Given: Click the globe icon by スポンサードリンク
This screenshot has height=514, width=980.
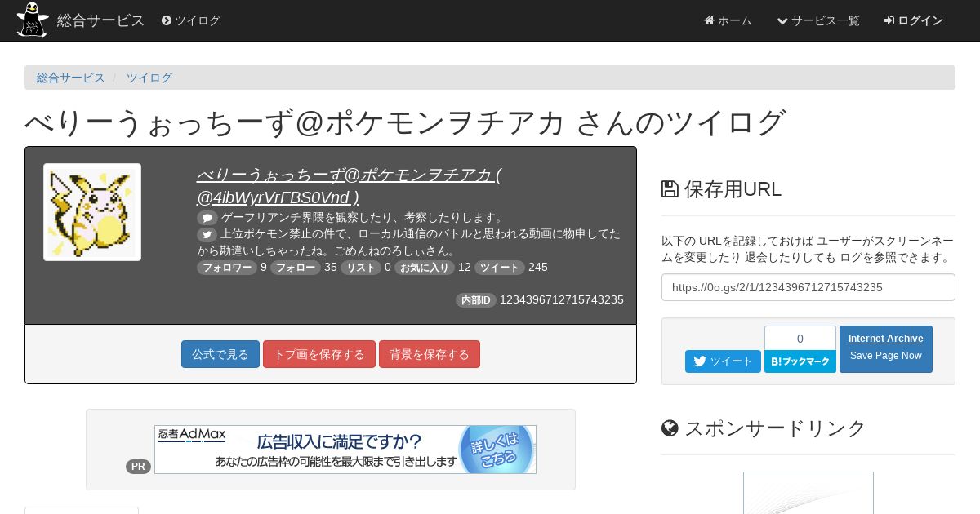Looking at the screenshot, I should tap(670, 428).
